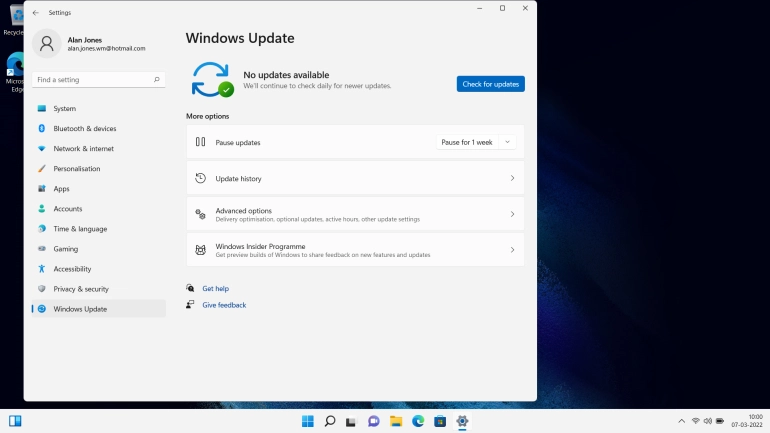Click the taskbar Search icon

[x=330, y=421]
